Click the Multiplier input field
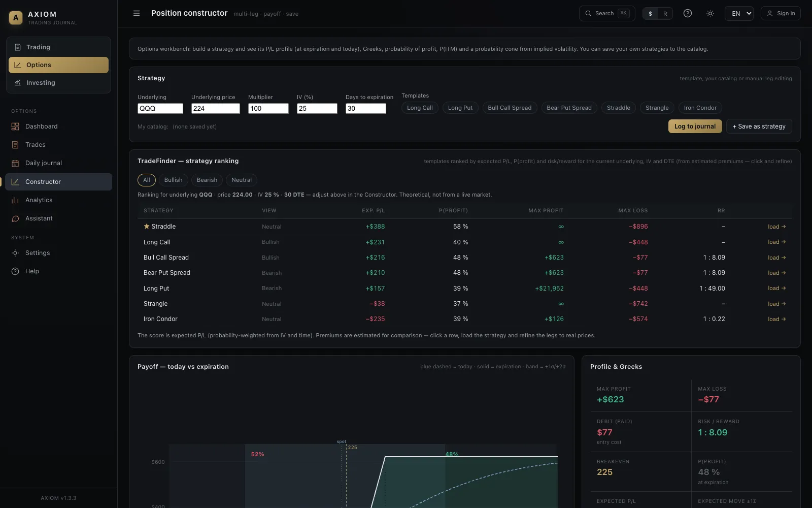Viewport: 812px width, 508px height. 268,108
